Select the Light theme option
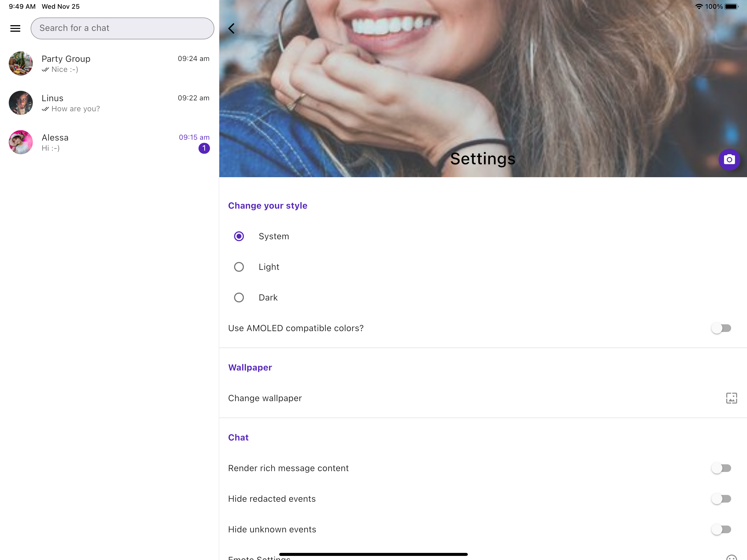Screen dimensions: 747x560 (239, 267)
